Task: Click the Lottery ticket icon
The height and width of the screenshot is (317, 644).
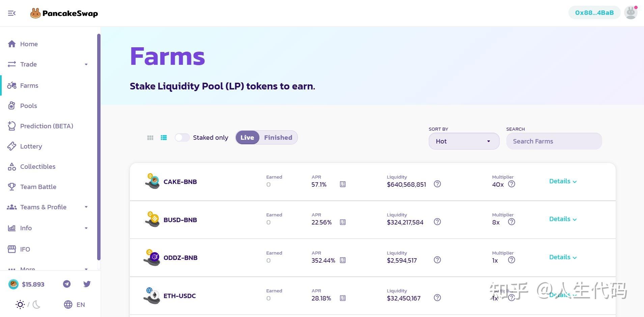Action: pyautogui.click(x=12, y=146)
